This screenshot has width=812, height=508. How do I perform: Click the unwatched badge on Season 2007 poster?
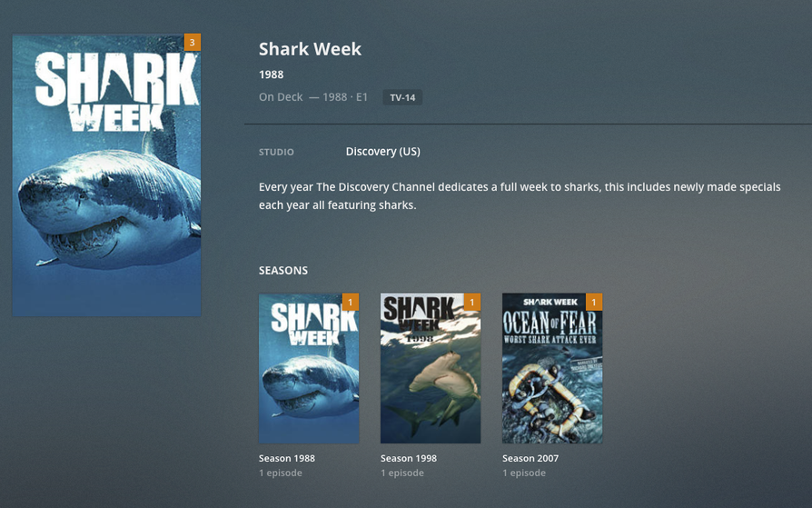pyautogui.click(x=594, y=303)
